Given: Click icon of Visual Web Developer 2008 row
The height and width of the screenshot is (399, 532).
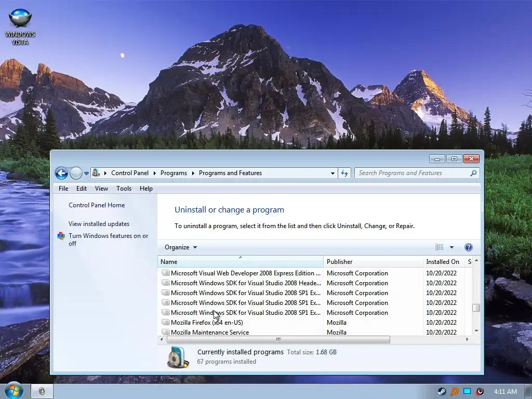Looking at the screenshot, I should (x=166, y=273).
